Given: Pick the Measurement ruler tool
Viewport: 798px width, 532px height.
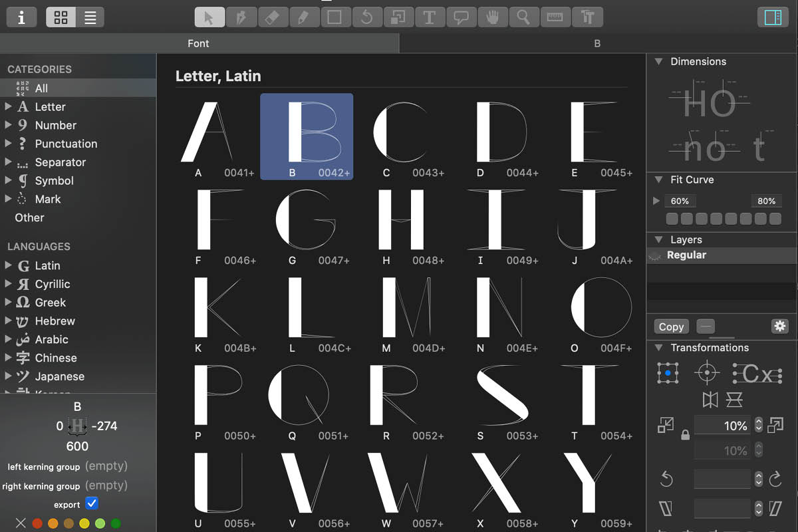Looking at the screenshot, I should pos(555,17).
